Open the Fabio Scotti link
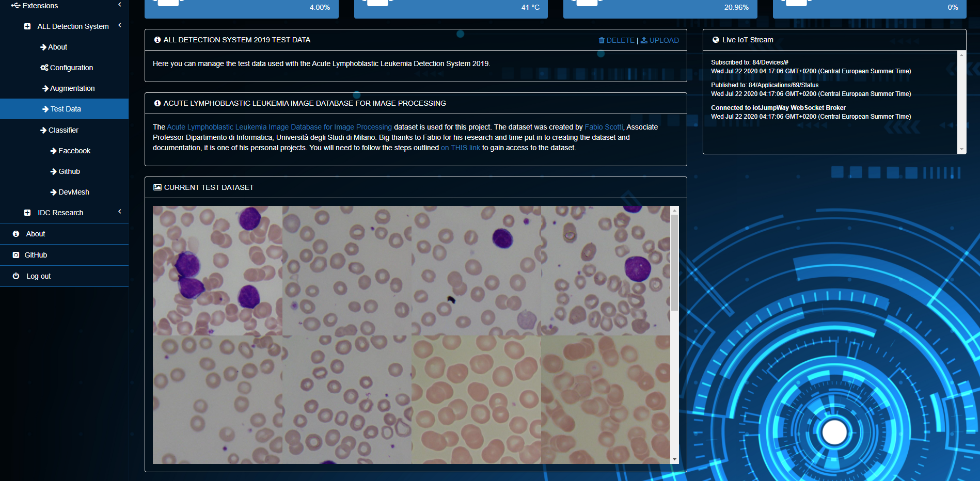The width and height of the screenshot is (980, 481). pos(604,127)
